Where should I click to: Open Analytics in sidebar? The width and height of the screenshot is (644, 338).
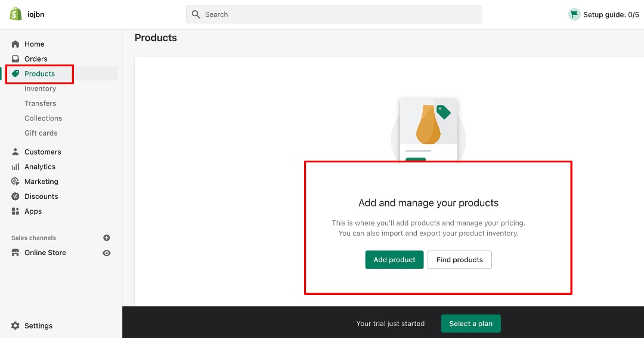40,167
